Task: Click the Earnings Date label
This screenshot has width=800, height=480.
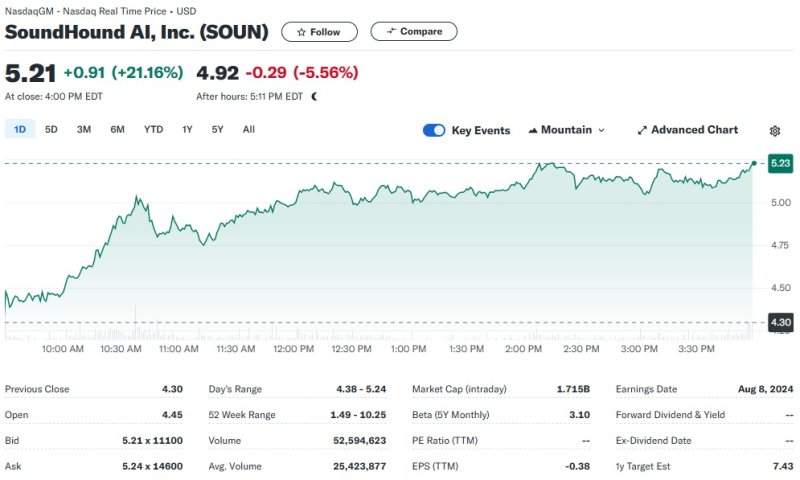Action: pyautogui.click(x=646, y=389)
